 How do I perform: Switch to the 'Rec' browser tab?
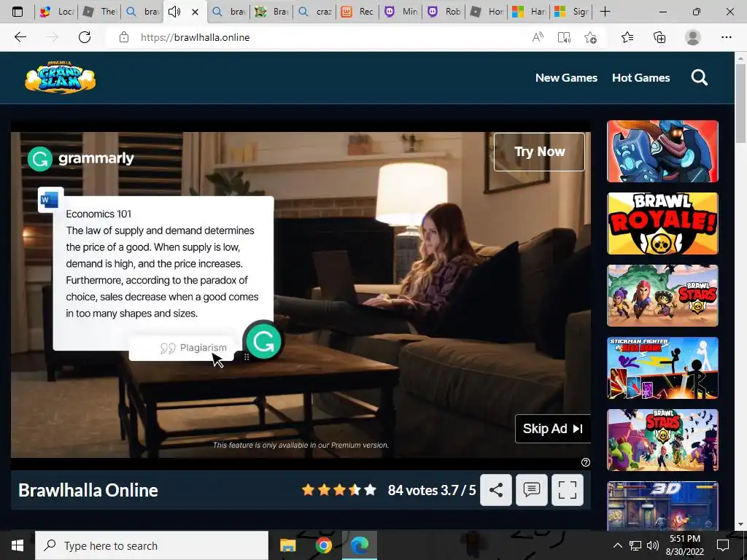click(x=357, y=12)
